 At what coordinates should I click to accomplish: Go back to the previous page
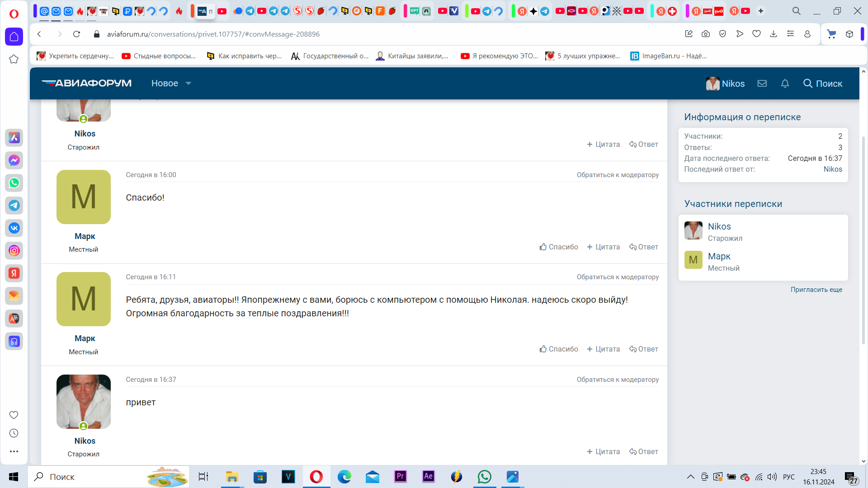pyautogui.click(x=39, y=34)
